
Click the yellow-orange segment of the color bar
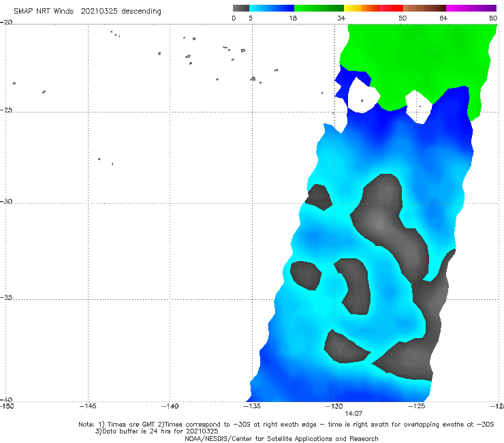pos(362,8)
